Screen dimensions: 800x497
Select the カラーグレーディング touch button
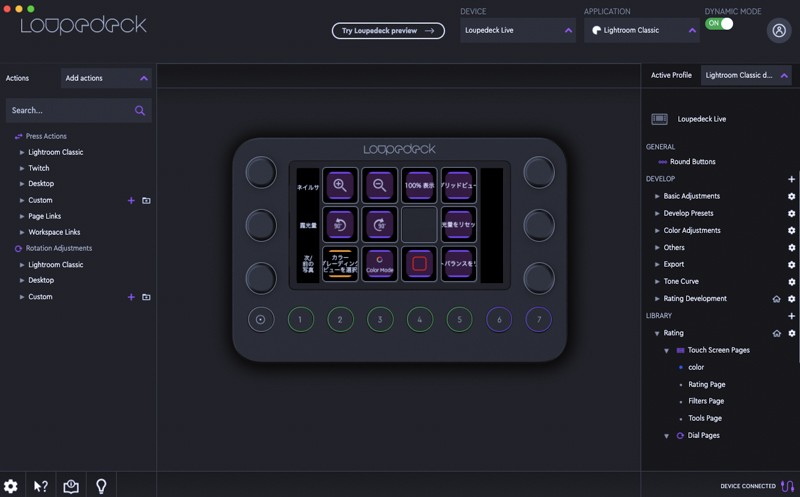tap(340, 264)
